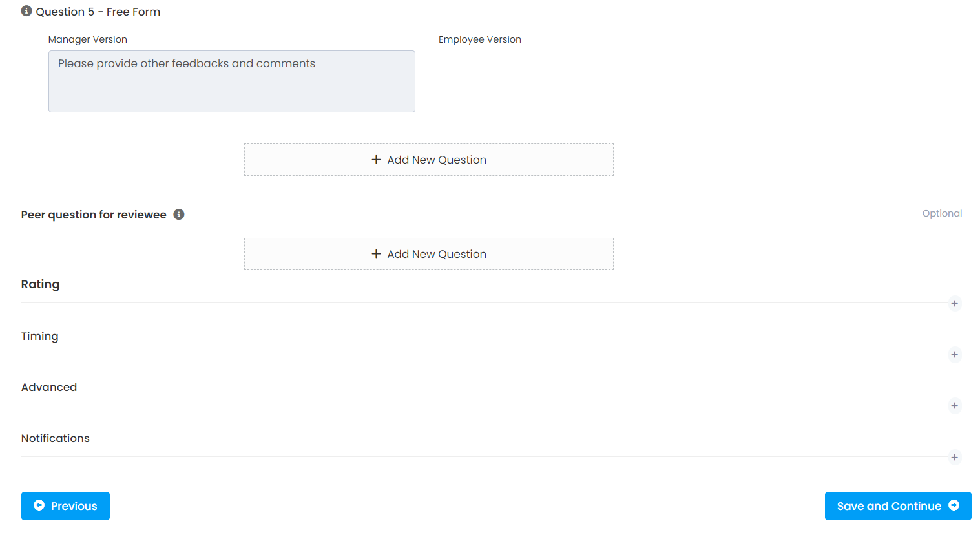Click plus icon of Add New Question under Question 5
The width and height of the screenshot is (980, 539).
pos(376,160)
